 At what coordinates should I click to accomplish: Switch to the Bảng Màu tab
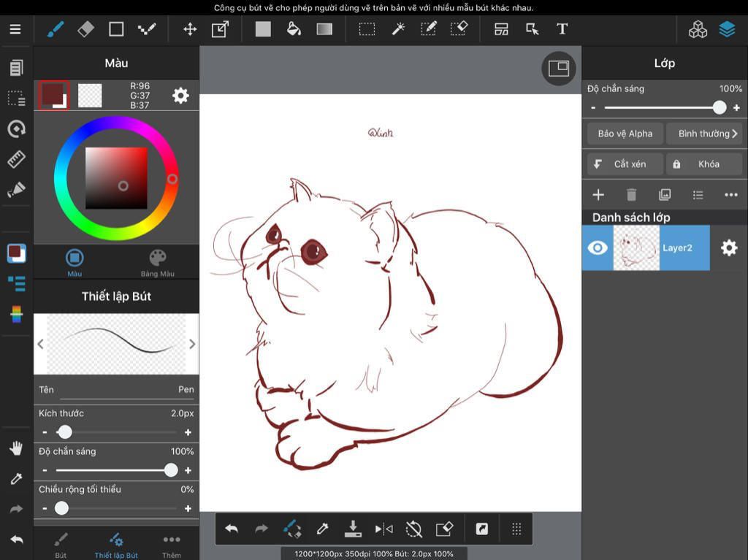pyautogui.click(x=158, y=263)
